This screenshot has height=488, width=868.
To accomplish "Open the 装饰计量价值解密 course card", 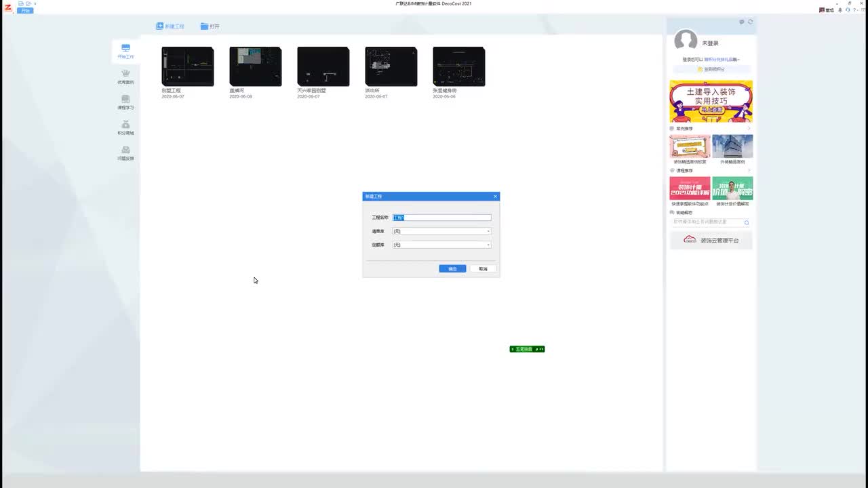I will pyautogui.click(x=732, y=188).
